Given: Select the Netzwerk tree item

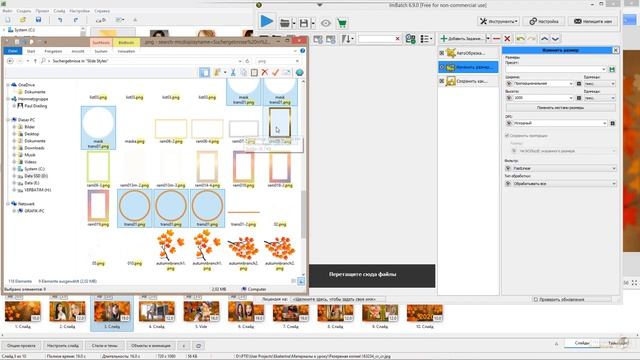Looking at the screenshot, I should pyautogui.click(x=26, y=204).
